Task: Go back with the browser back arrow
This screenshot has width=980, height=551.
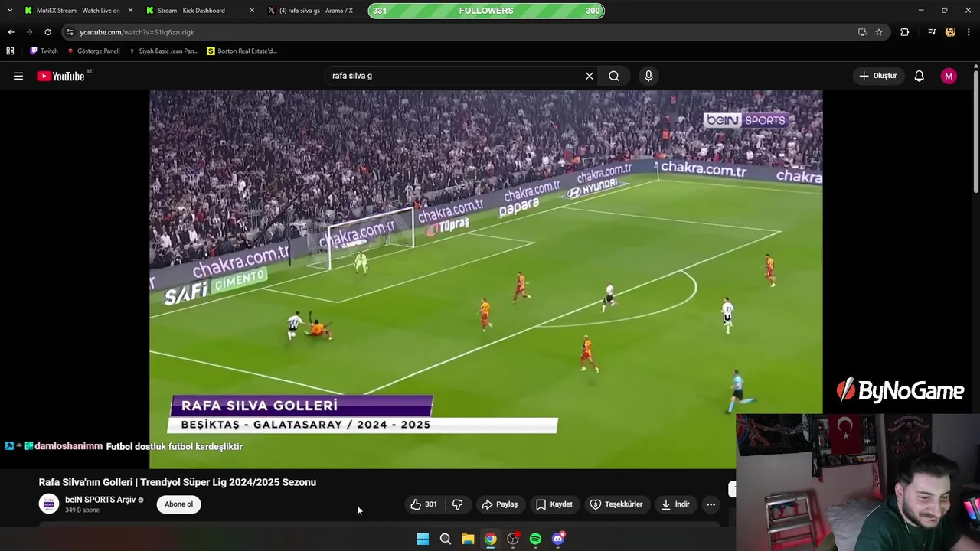Action: (11, 32)
